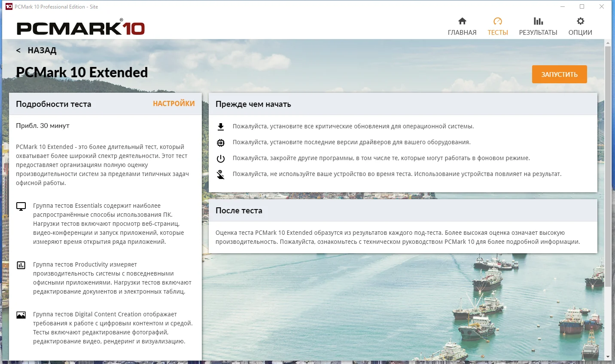The width and height of the screenshot is (615, 364).
Task: Open НАСТРОЙКИ test settings link
Action: (174, 103)
